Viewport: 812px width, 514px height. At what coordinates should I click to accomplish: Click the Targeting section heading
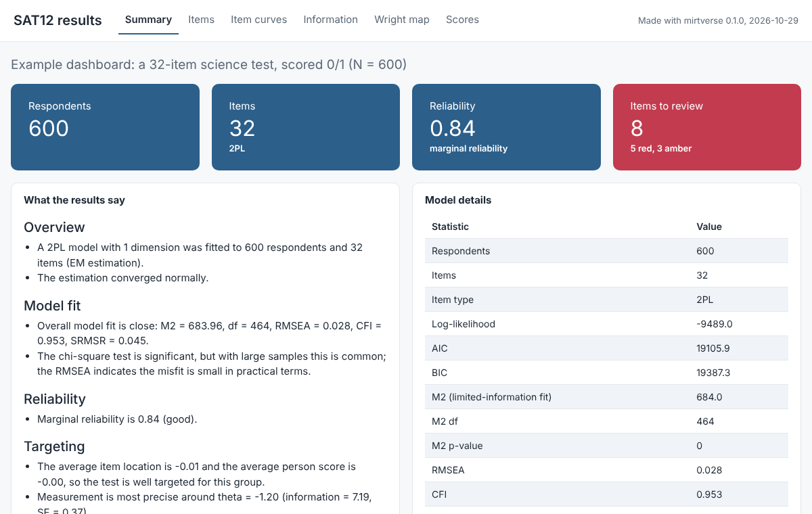(x=54, y=446)
